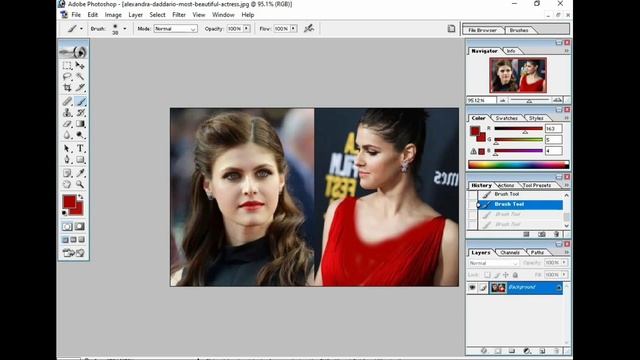Click the foreground color swatch in toolbox
Screen dimensions: 640x360
click(x=69, y=201)
